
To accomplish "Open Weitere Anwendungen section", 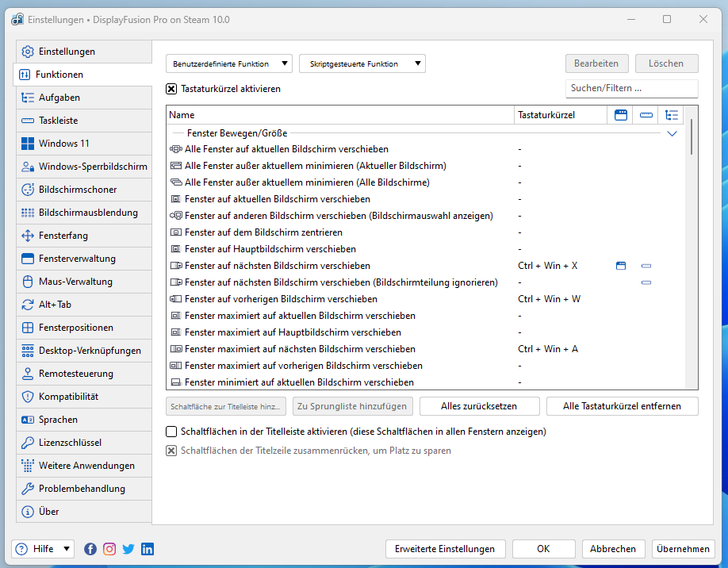I will (84, 466).
